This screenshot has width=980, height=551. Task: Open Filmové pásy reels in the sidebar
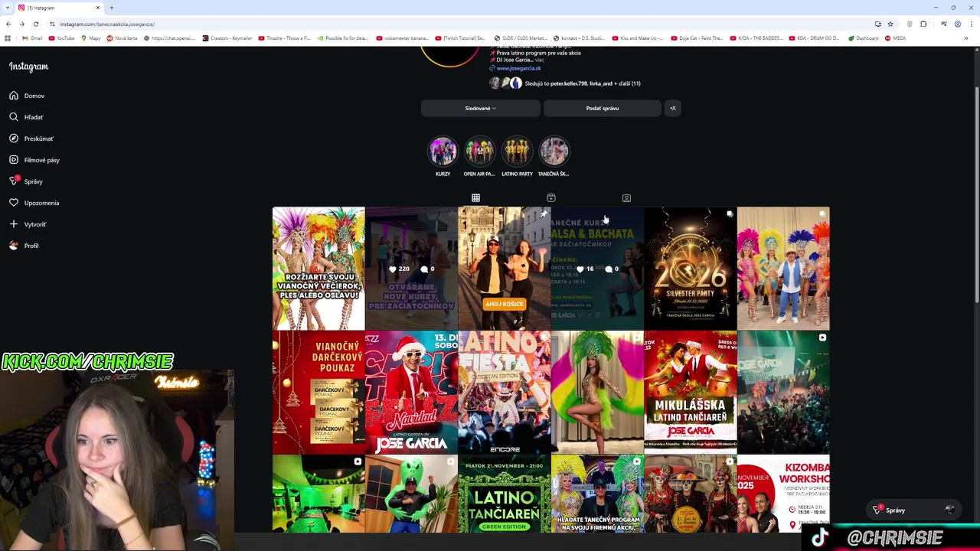pyautogui.click(x=34, y=160)
